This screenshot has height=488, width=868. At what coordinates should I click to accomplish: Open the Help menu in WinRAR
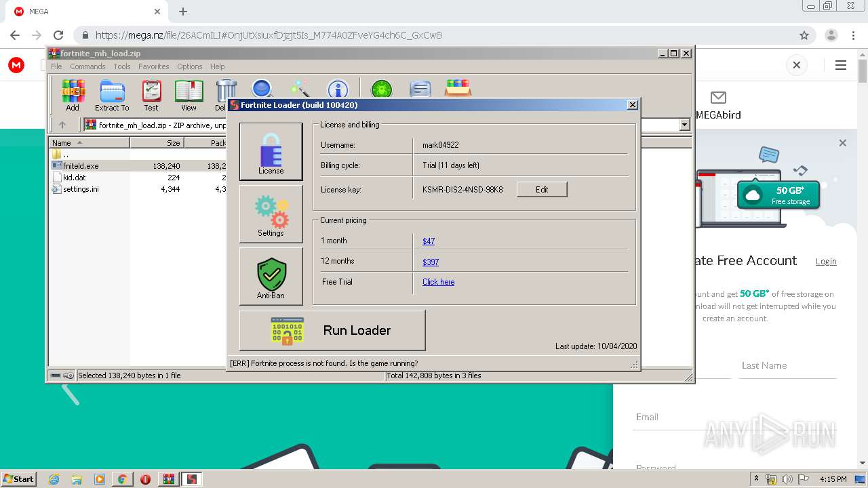[217, 66]
